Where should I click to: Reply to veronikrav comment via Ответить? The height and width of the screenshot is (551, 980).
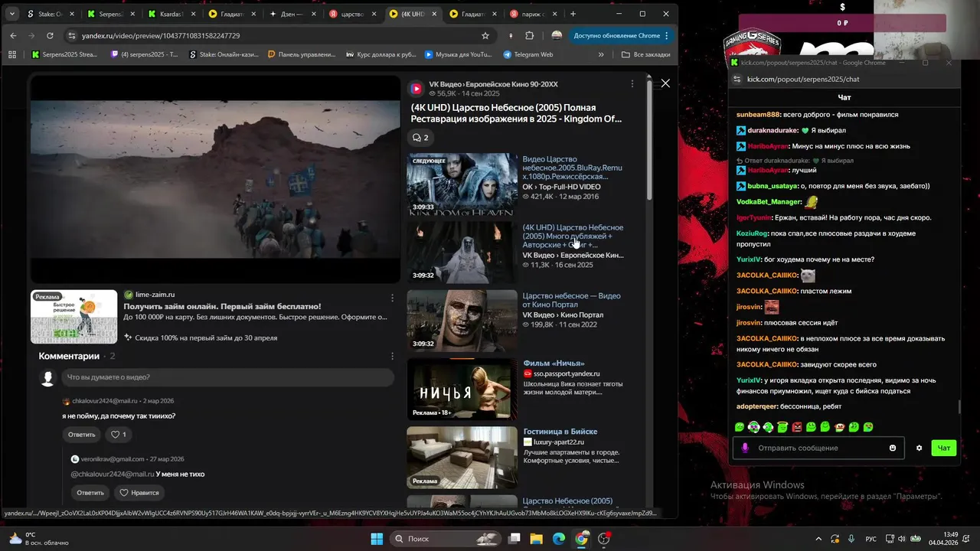(x=90, y=493)
